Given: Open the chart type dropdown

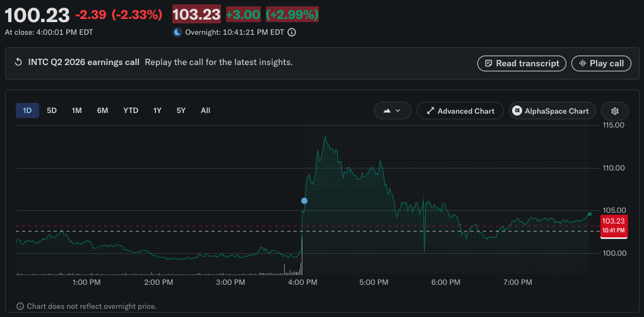Looking at the screenshot, I should 393,111.
